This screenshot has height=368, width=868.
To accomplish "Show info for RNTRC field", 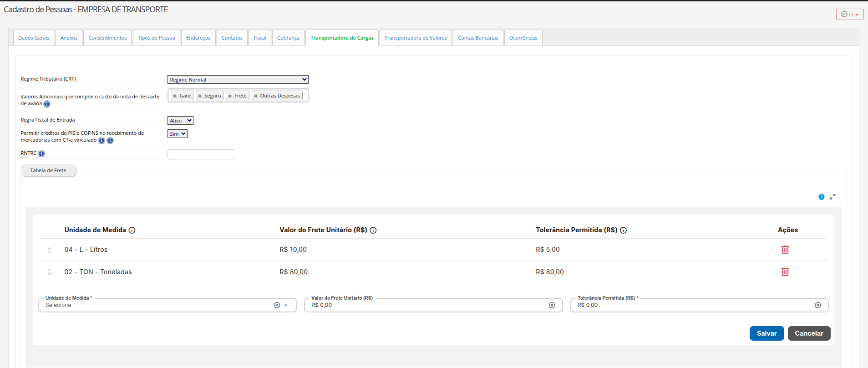I will pos(41,153).
